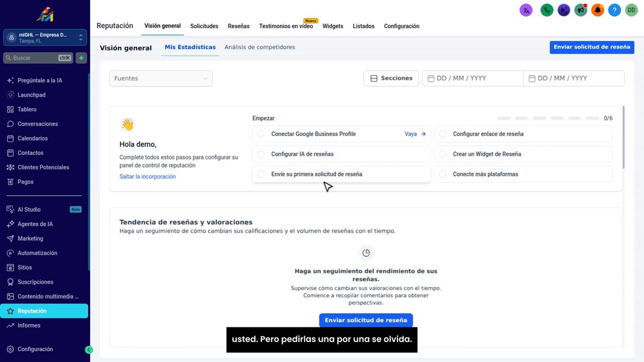Open the top Configuración tab
The height and width of the screenshot is (362, 644).
401,26
